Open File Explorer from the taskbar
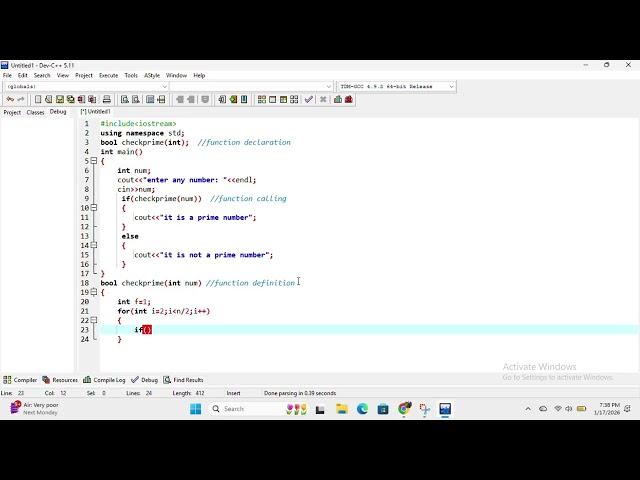 342,409
